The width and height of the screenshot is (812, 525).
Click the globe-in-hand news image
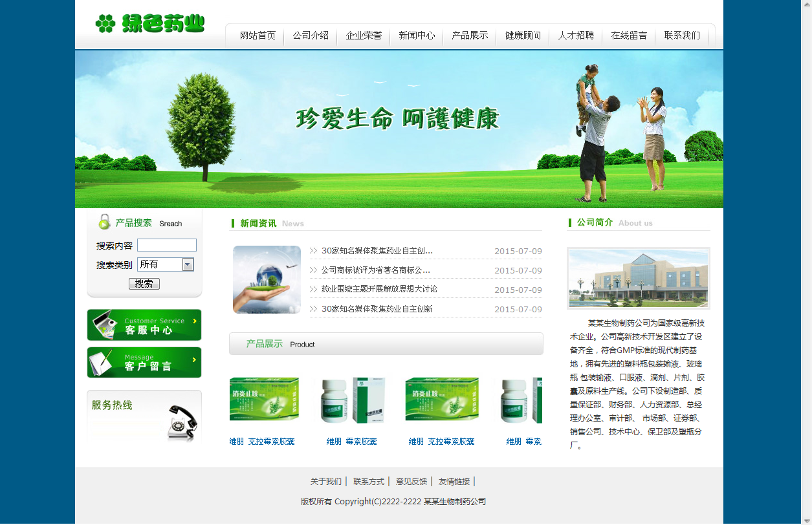(x=267, y=279)
